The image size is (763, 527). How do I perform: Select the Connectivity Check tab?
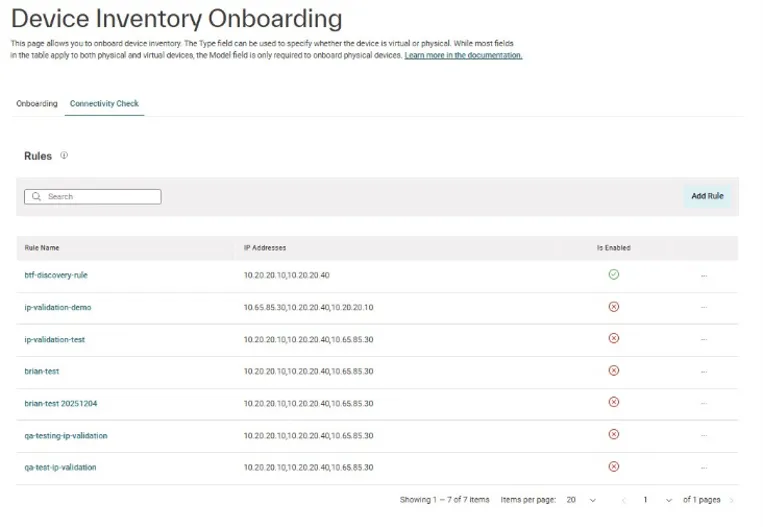[104, 104]
